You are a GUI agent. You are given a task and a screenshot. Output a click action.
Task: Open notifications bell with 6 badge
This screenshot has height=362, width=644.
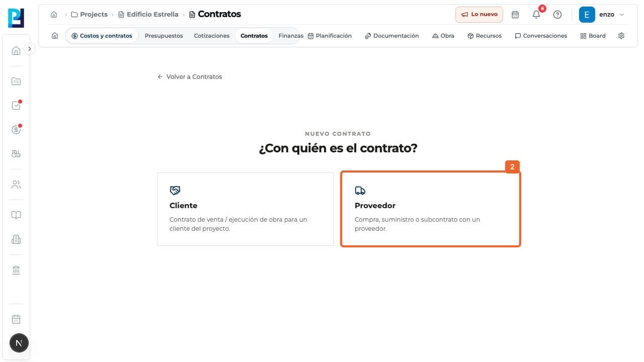tap(536, 15)
